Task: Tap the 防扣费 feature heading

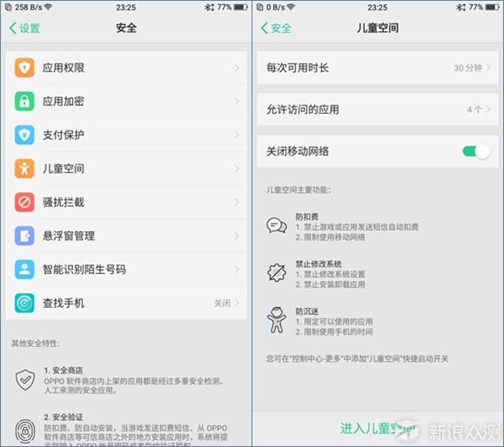Action: point(307,217)
